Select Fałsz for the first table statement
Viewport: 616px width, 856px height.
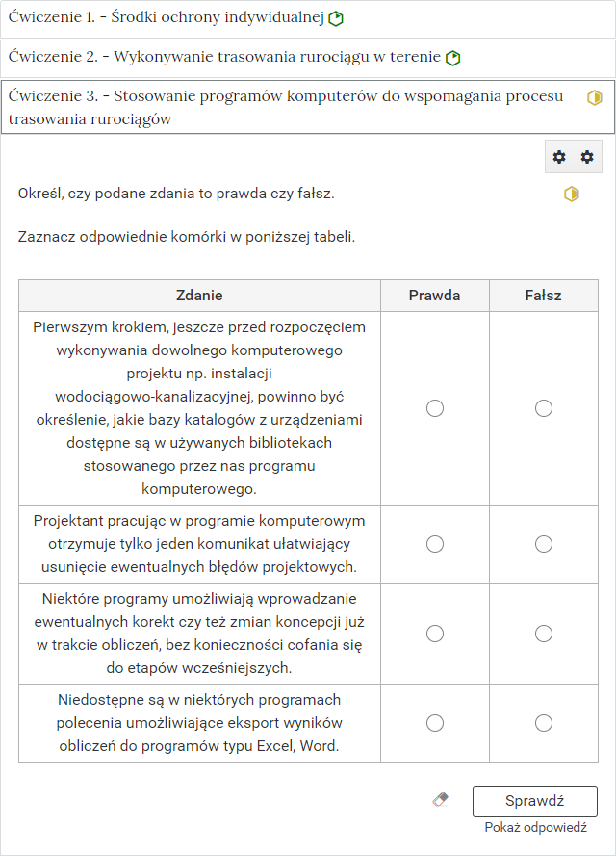[544, 407]
